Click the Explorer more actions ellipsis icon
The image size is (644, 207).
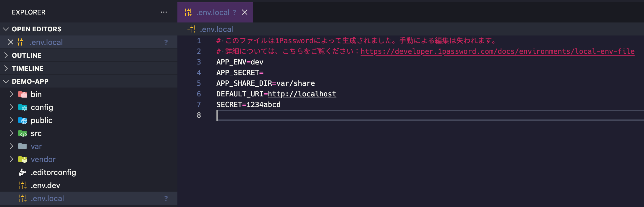tap(164, 12)
